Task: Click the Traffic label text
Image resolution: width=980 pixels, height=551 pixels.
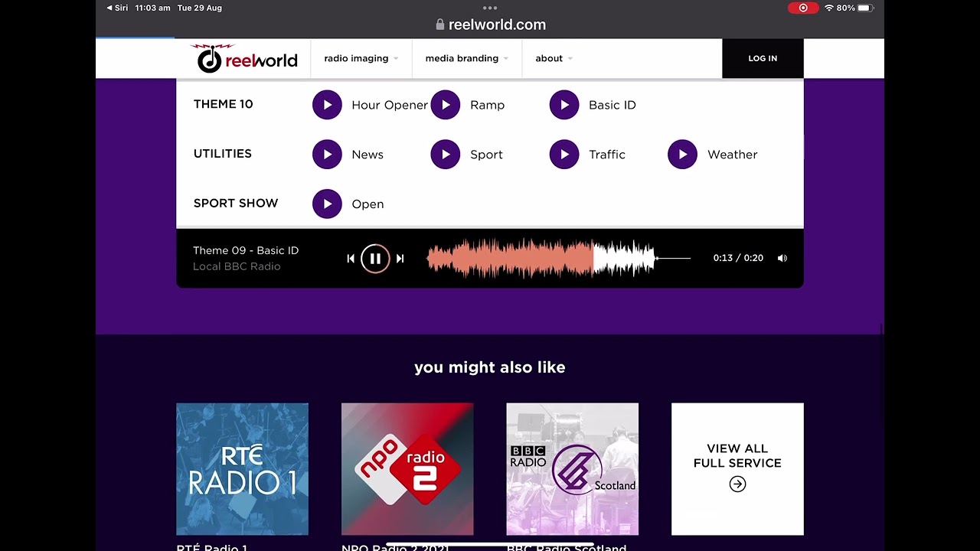Action: (x=607, y=155)
